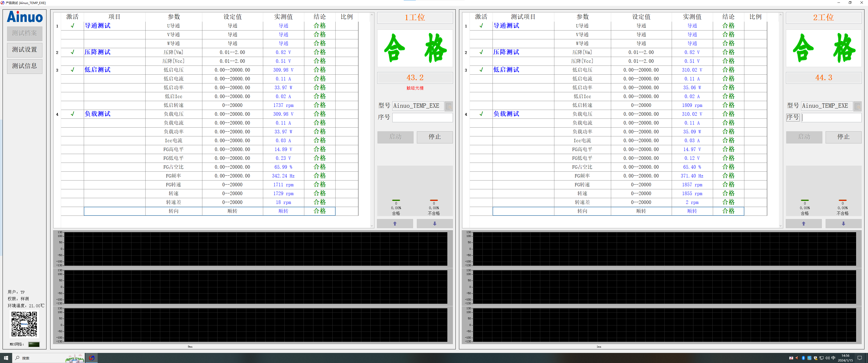Open the Windows Start menu
This screenshot has height=363, width=868.
pos(6,358)
